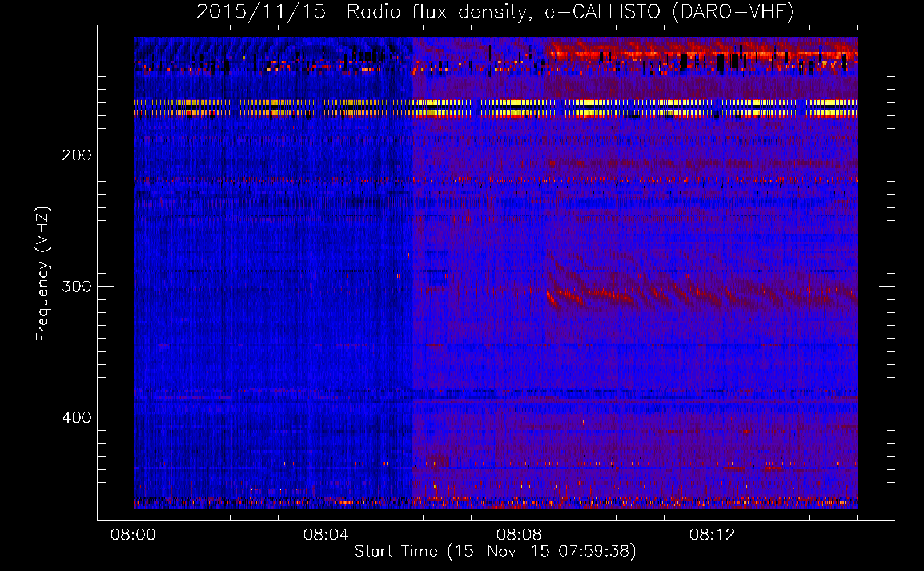924x571 pixels.
Task: Click the '08:00' time tick label
Action: [x=133, y=535]
